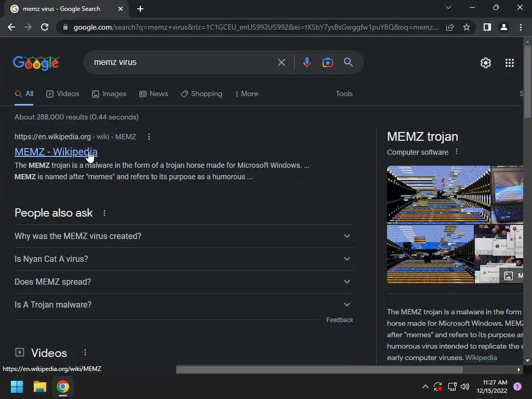532x399 pixels.
Task: Click the horizontal scrollbar thumb
Action: click(320, 369)
